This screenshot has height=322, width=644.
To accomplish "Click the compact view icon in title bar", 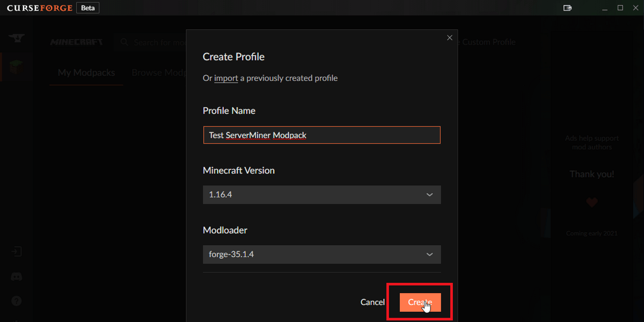I will tap(567, 8).
